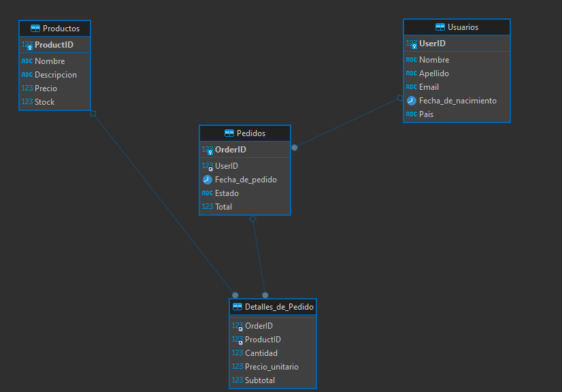Click the text type icon beside Email

pos(412,87)
